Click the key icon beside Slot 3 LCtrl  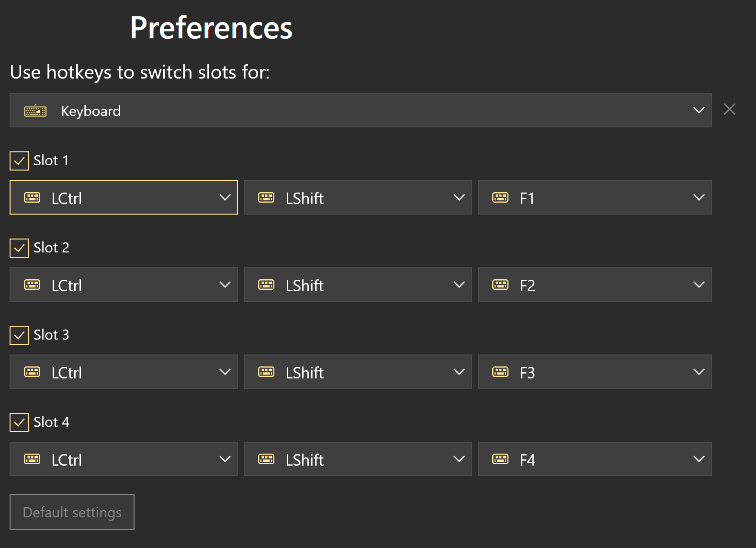point(32,372)
